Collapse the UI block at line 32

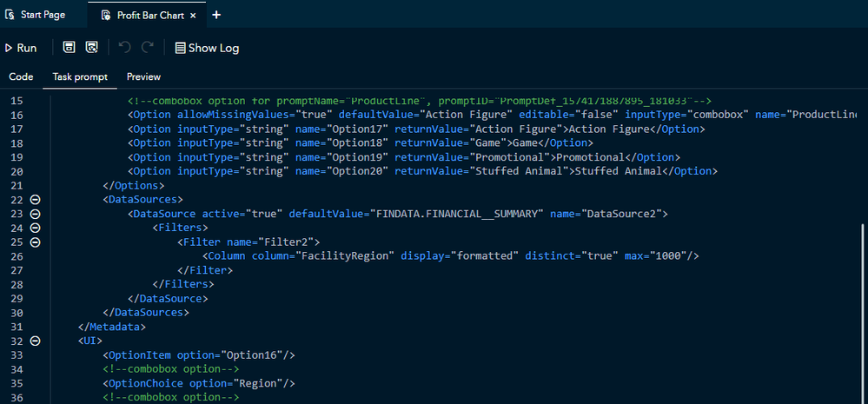coord(36,341)
